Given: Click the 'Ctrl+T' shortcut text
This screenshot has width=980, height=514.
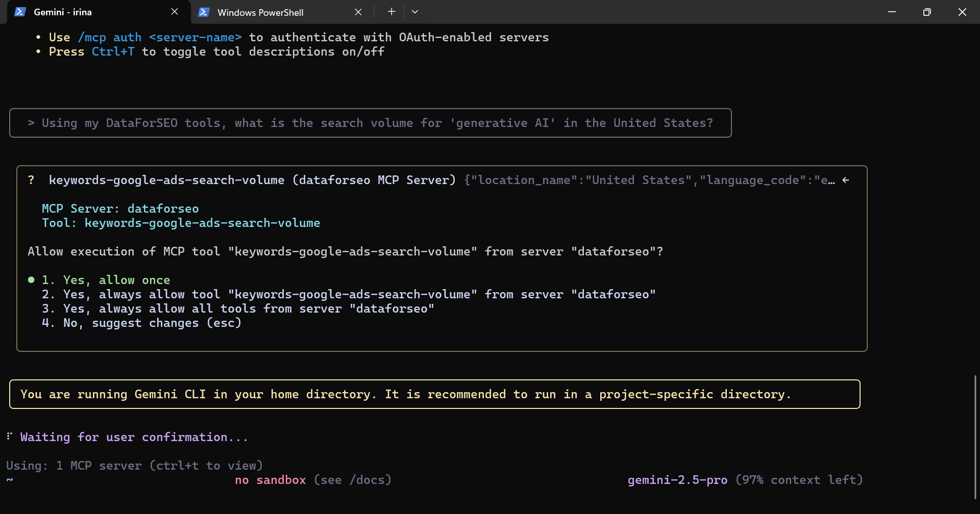Looking at the screenshot, I should coord(113,52).
